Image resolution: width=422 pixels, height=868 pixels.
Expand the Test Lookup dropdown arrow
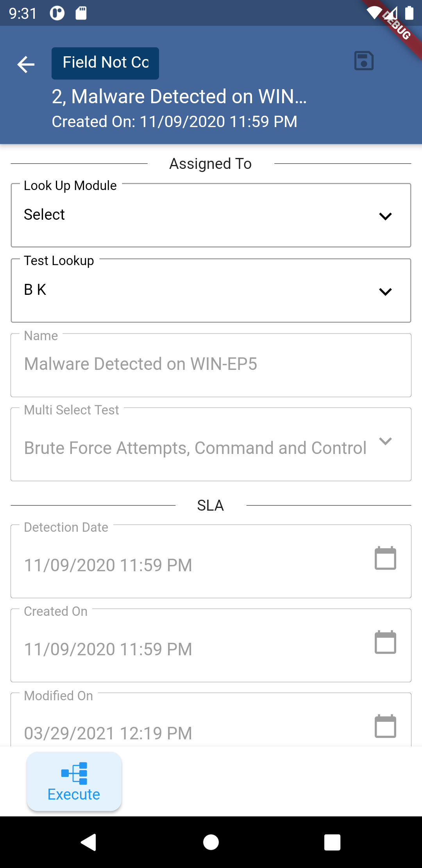click(385, 292)
